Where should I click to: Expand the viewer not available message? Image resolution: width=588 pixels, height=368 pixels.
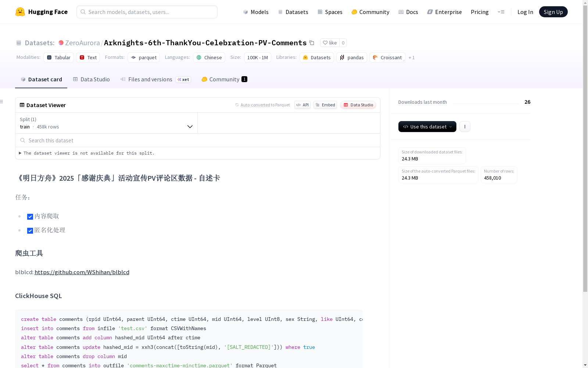tap(87, 153)
